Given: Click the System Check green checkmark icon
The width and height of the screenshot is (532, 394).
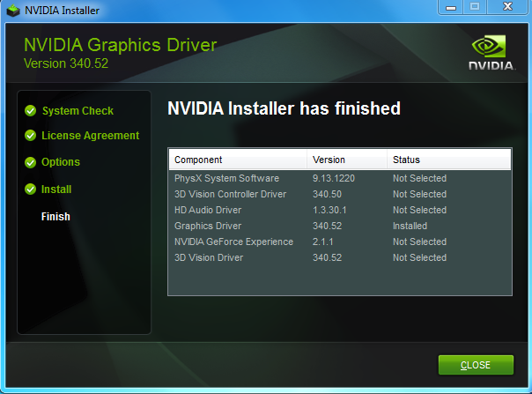Looking at the screenshot, I should point(31,111).
